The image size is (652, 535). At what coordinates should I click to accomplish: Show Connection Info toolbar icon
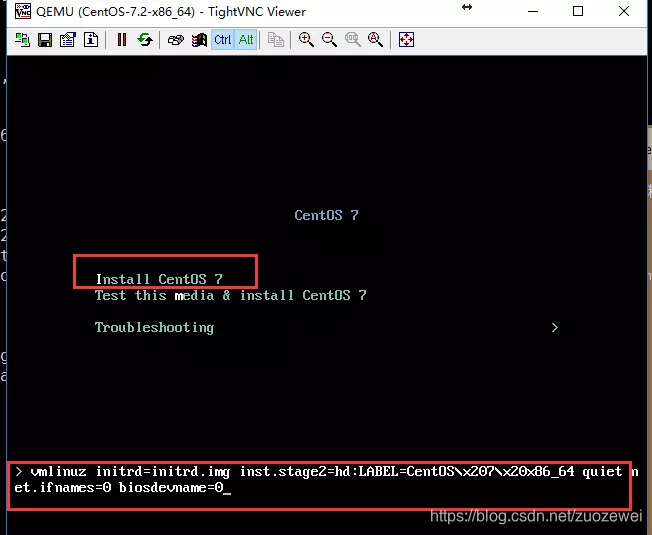coord(91,40)
